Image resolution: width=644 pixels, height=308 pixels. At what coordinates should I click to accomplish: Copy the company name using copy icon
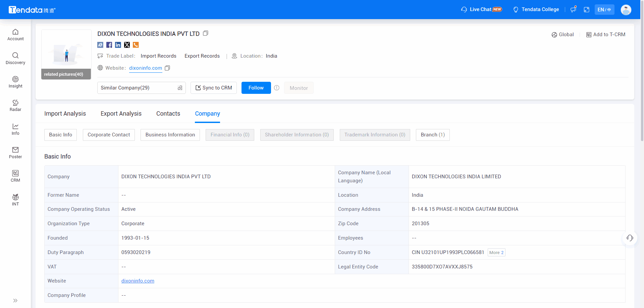(x=206, y=34)
